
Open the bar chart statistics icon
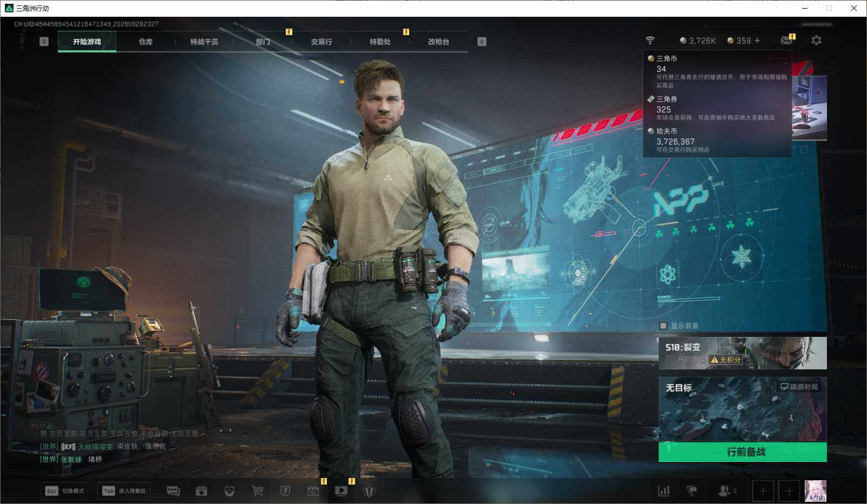coord(664,491)
